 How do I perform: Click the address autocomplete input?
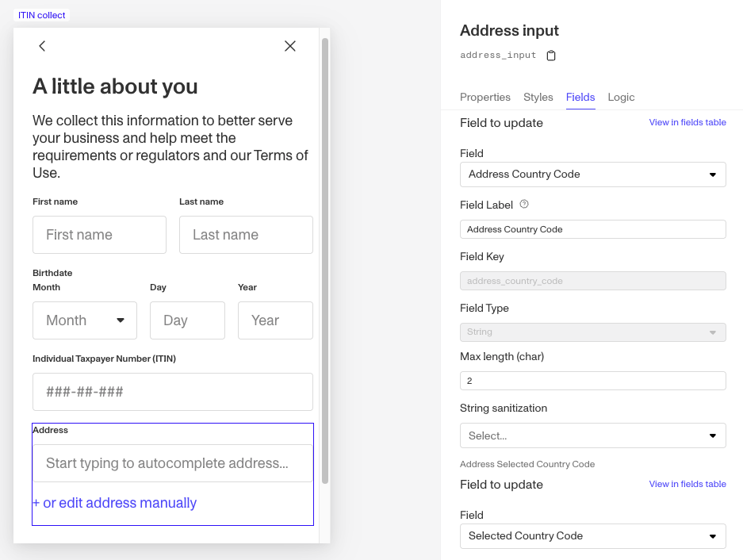[172, 463]
